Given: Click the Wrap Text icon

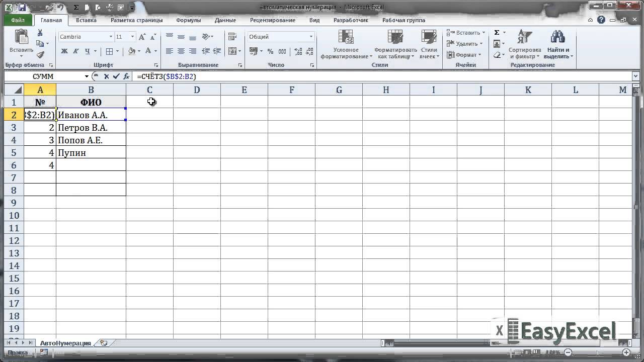Looking at the screenshot, I should 232,37.
